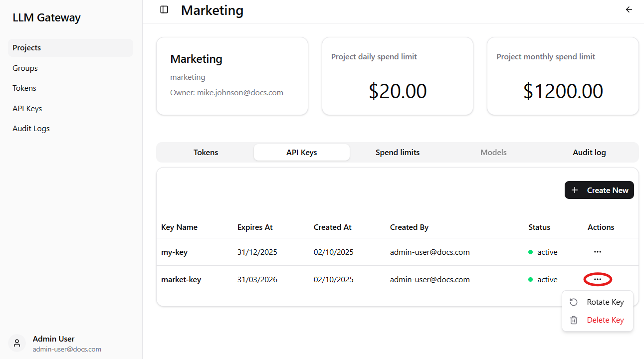Select the Models tab

tap(493, 153)
